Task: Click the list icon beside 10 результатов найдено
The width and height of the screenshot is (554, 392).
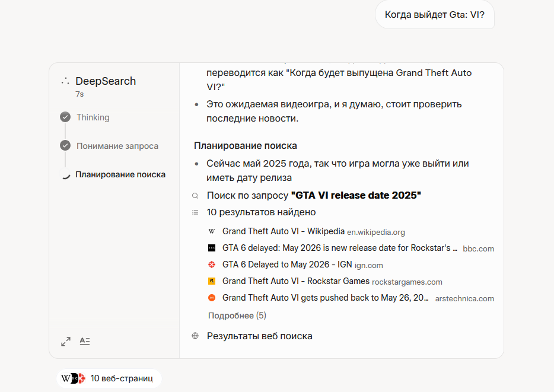Action: point(195,212)
